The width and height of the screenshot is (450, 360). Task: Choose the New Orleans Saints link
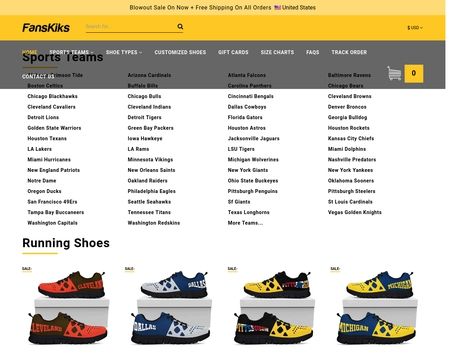coord(151,170)
